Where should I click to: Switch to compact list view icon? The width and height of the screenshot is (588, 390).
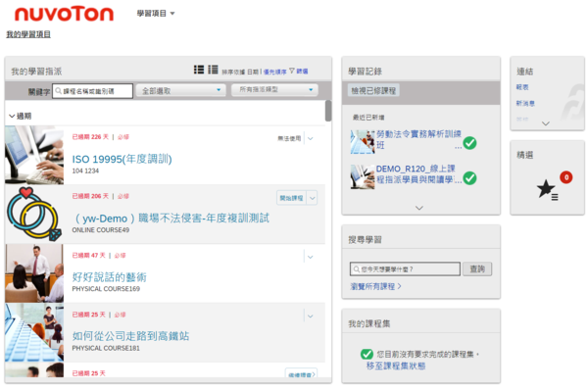[213, 70]
